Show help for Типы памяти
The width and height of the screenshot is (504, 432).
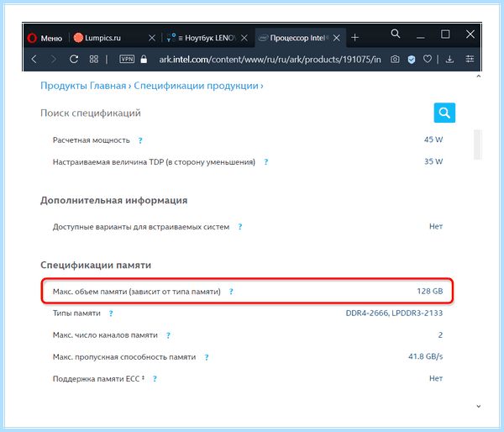coord(111,313)
